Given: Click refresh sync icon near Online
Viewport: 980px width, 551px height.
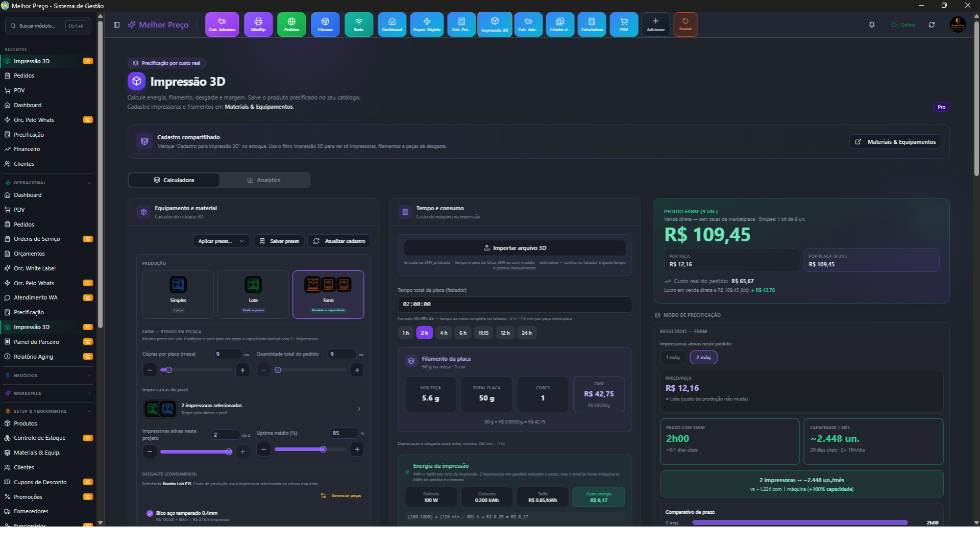Looking at the screenshot, I should [x=932, y=24].
